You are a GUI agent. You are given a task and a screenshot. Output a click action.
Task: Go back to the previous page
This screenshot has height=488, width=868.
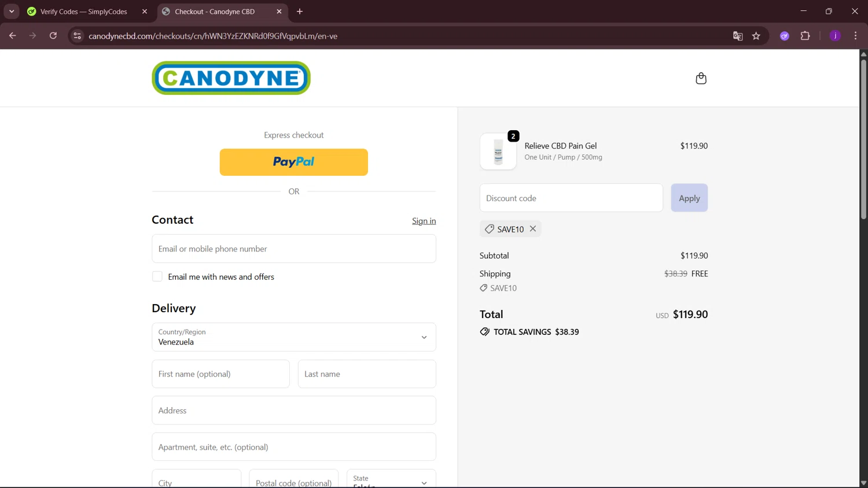(x=13, y=36)
